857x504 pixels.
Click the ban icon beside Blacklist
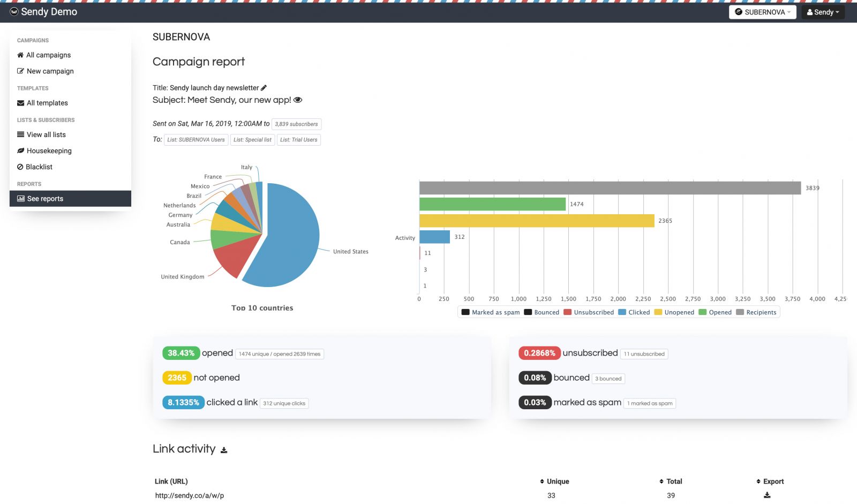point(20,167)
